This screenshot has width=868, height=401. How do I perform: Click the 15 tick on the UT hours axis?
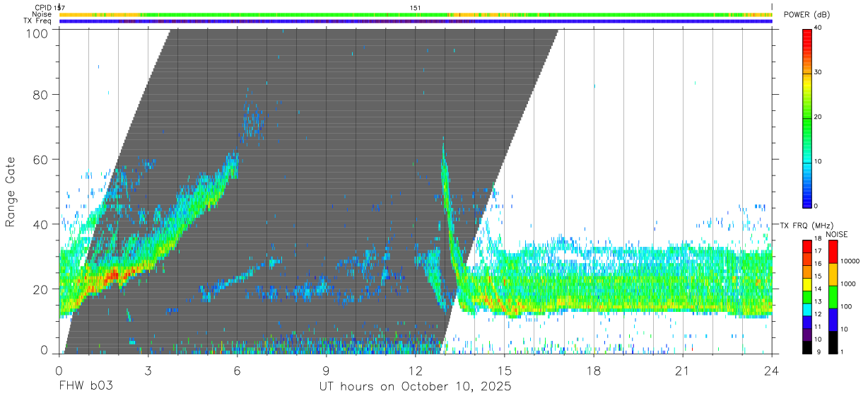pyautogui.click(x=505, y=370)
